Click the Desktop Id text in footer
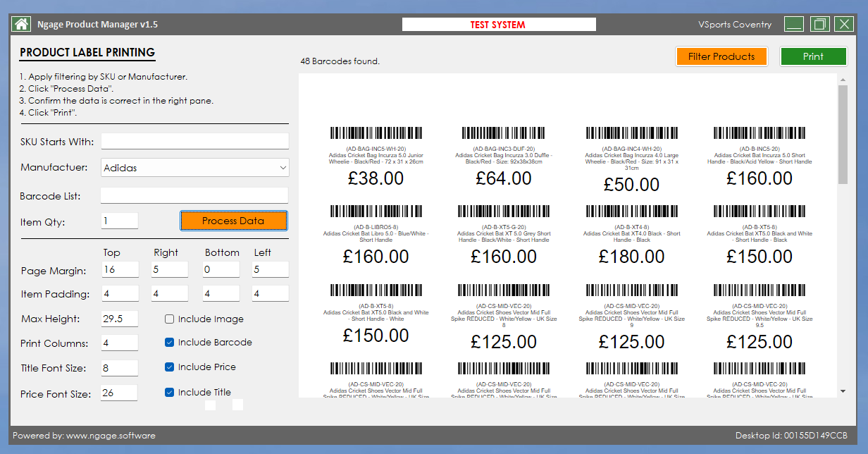The height and width of the screenshot is (454, 868). (791, 436)
